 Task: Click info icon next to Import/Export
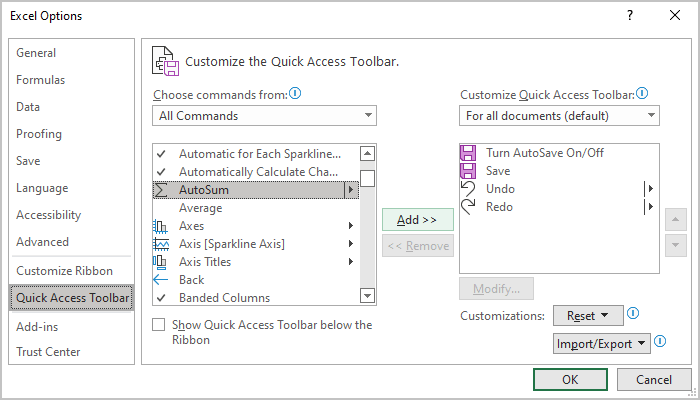[x=660, y=342]
